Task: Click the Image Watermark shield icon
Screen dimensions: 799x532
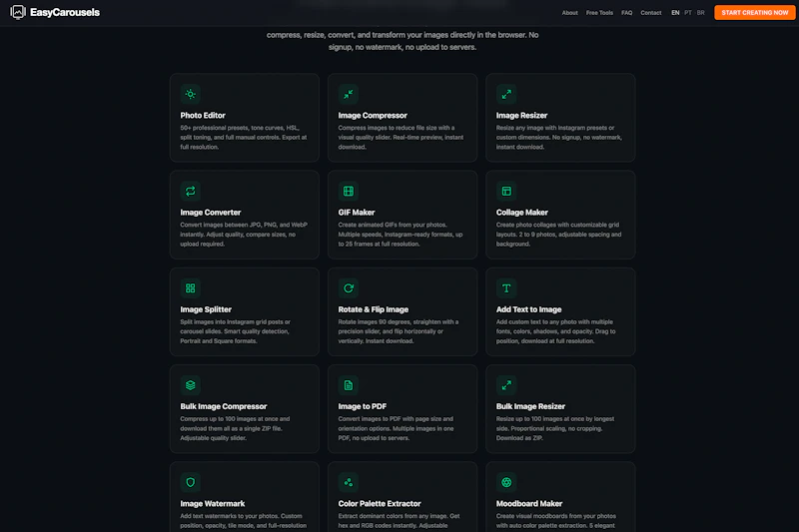Action: (190, 482)
